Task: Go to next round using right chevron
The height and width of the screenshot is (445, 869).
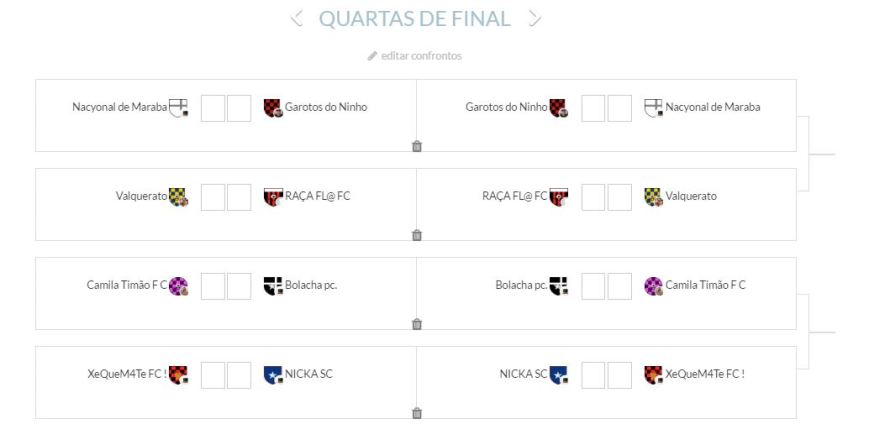Action: (536, 18)
